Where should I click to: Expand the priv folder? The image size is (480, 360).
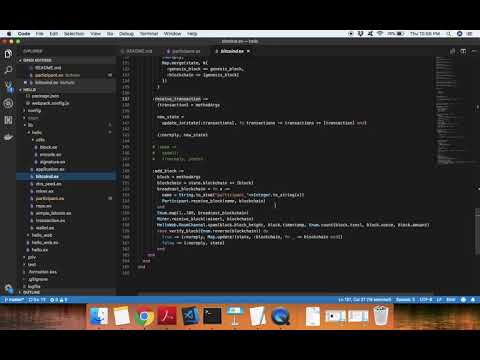[32, 257]
